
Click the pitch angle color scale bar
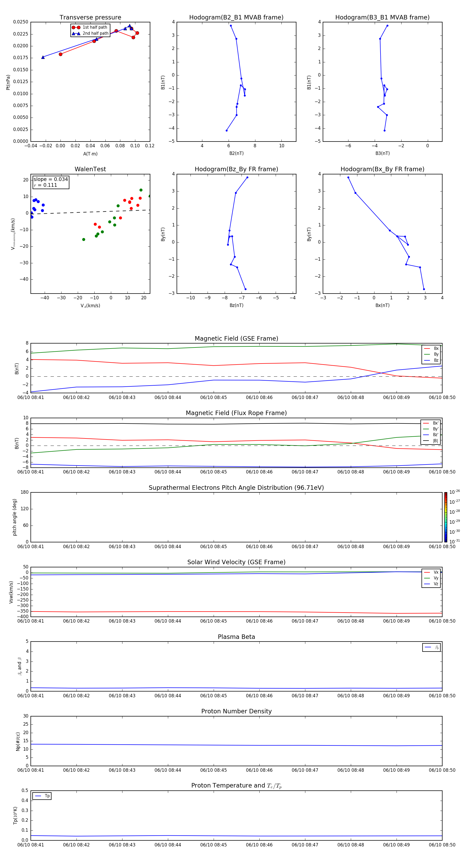click(446, 517)
